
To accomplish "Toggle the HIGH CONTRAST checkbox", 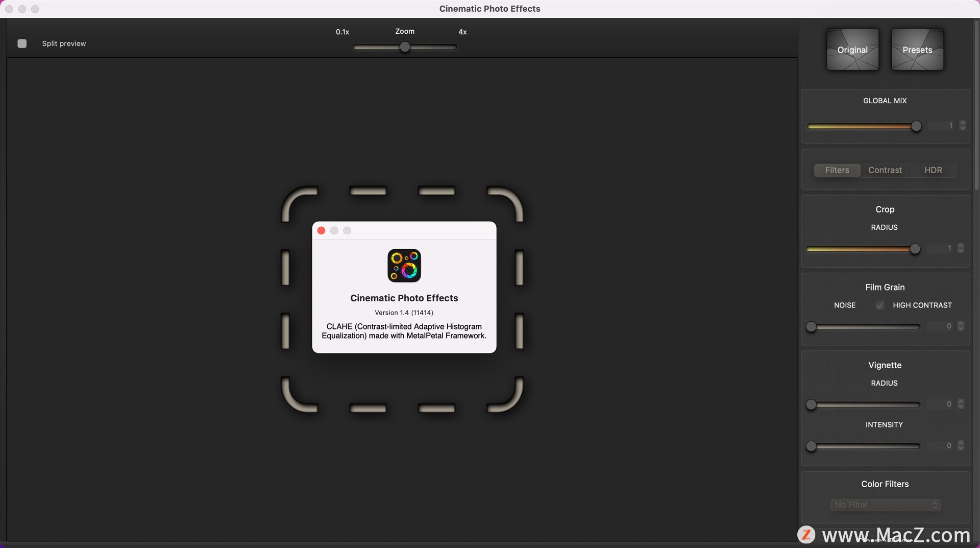I will [x=880, y=305].
